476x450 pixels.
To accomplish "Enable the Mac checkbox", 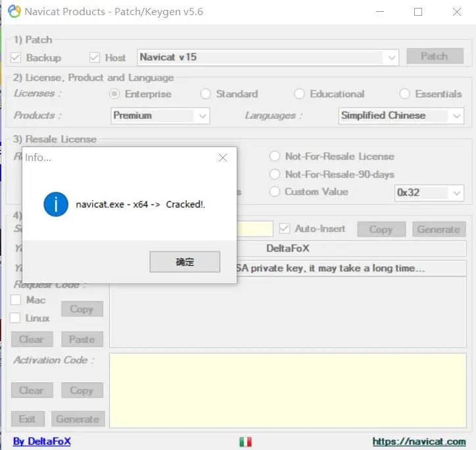I will [16, 300].
